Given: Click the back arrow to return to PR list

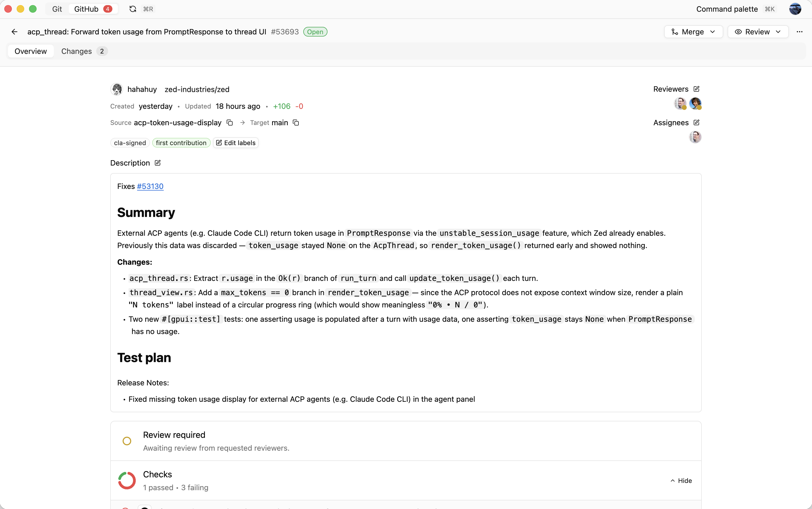Looking at the screenshot, I should point(15,32).
